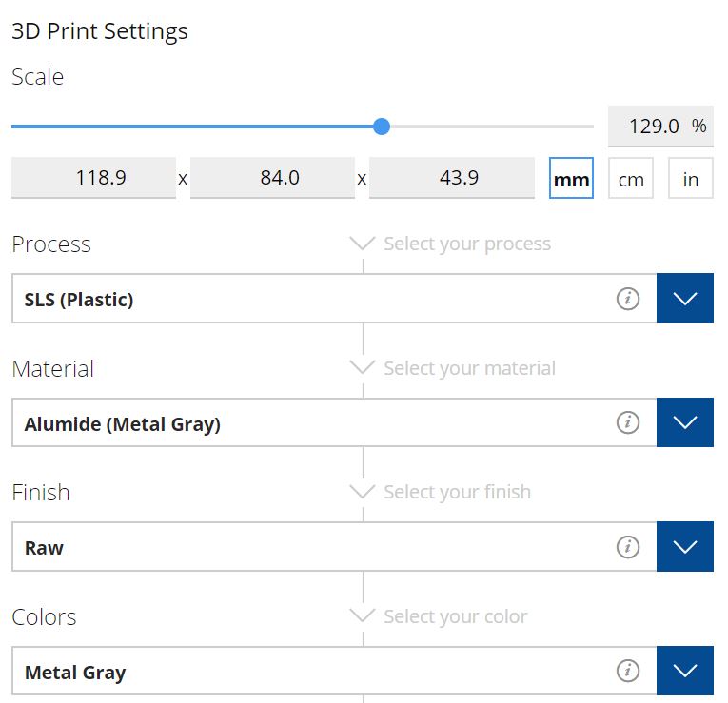This screenshot has height=703, width=728.
Task: View info icon for Raw finish
Action: [628, 546]
